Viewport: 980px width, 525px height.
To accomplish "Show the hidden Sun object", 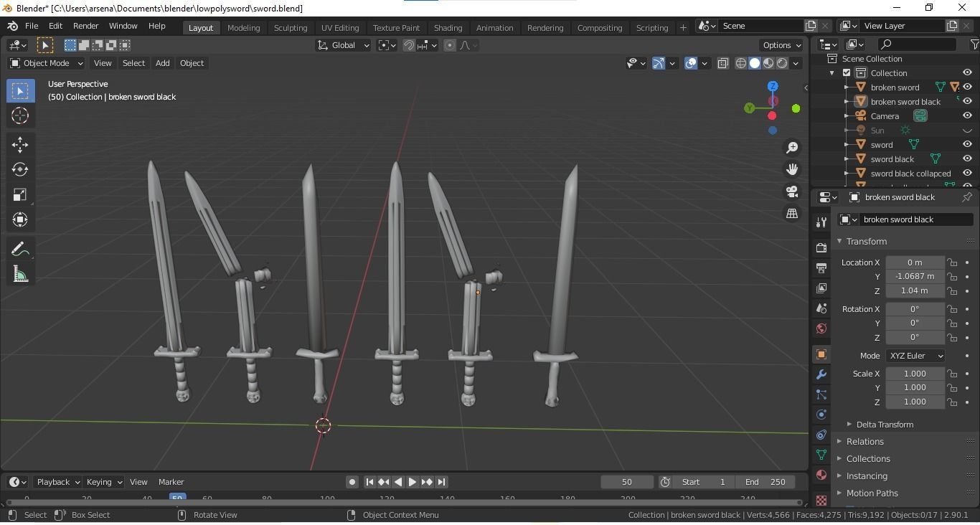I will click(967, 131).
